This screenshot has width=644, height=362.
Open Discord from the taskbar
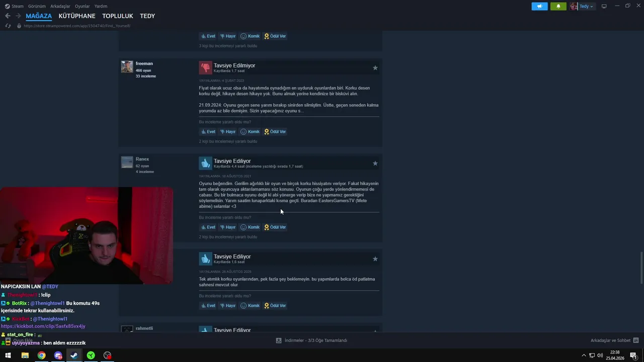tap(58, 355)
